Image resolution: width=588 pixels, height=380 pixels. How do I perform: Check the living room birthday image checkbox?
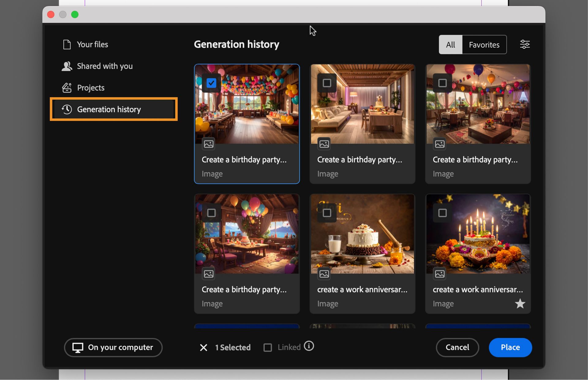327,83
